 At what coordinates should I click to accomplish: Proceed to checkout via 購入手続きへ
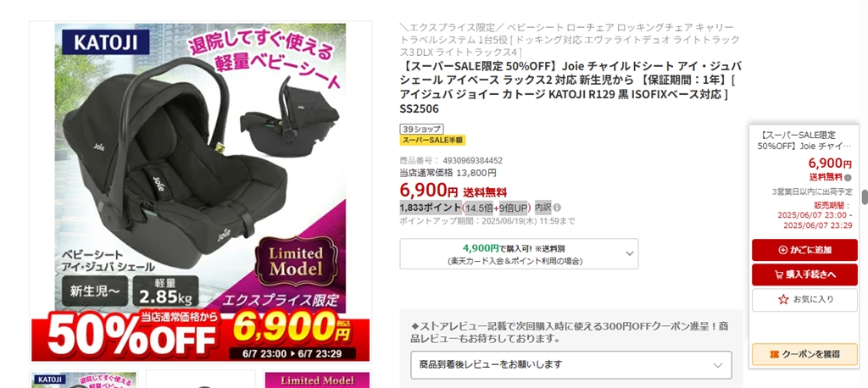804,274
